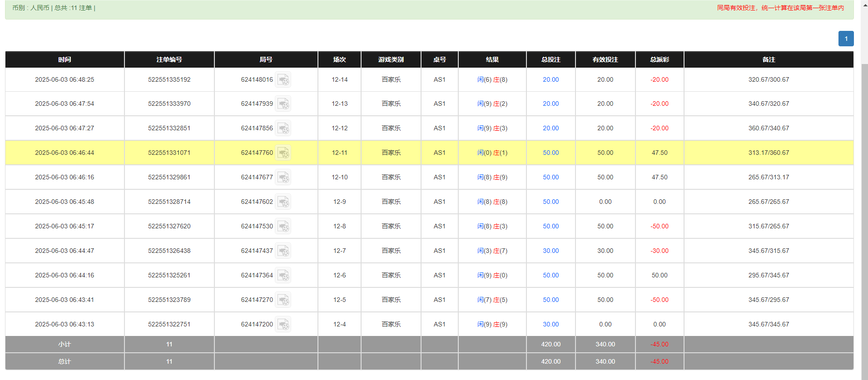Open total bet 30.00 link for session 12-7
This screenshot has width=868, height=380.
(x=551, y=251)
